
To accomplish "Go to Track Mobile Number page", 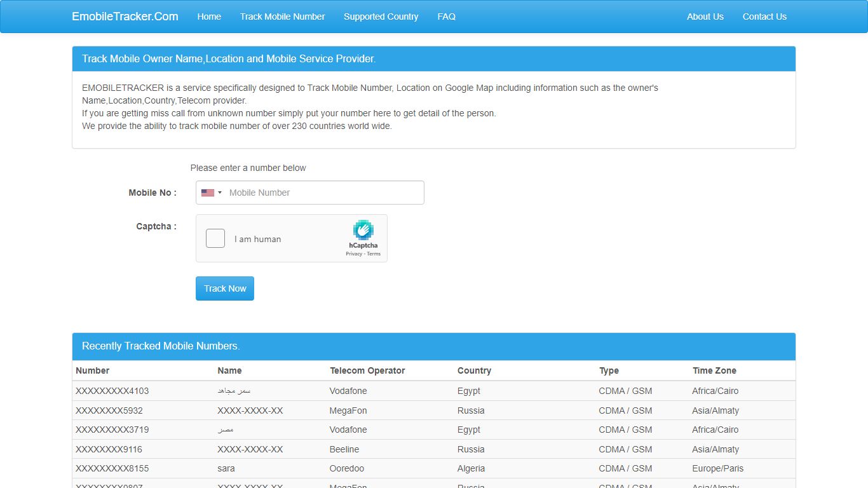I will (x=283, y=17).
